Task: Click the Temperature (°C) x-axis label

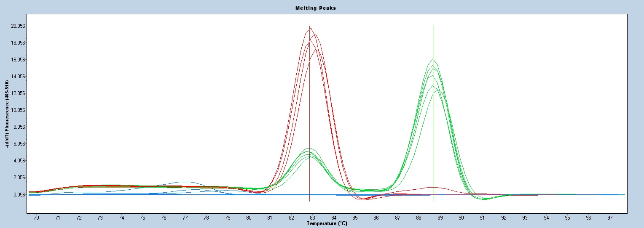Action: coord(327,223)
